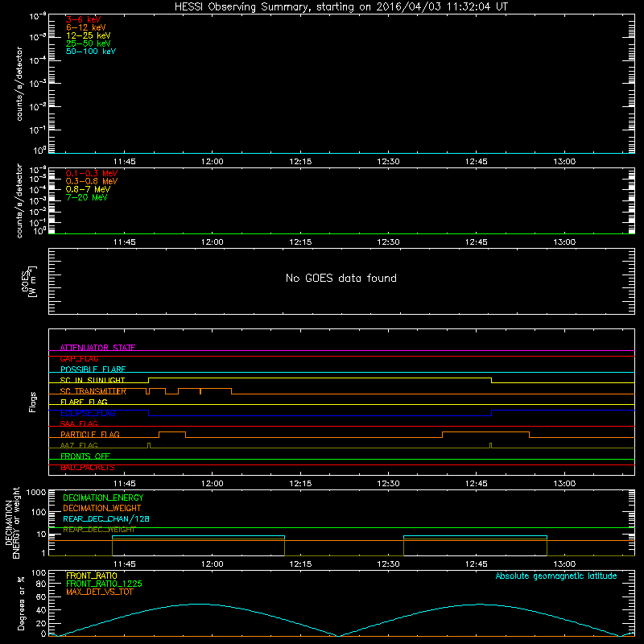Click the vertical 'Flags' axis title

click(x=33, y=402)
